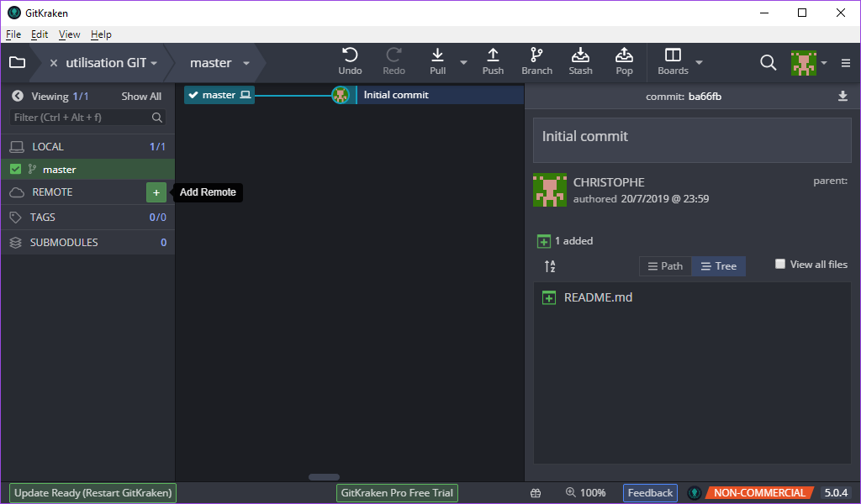Click the user profile avatar in toolbar
The width and height of the screenshot is (861, 504).
pyautogui.click(x=803, y=62)
